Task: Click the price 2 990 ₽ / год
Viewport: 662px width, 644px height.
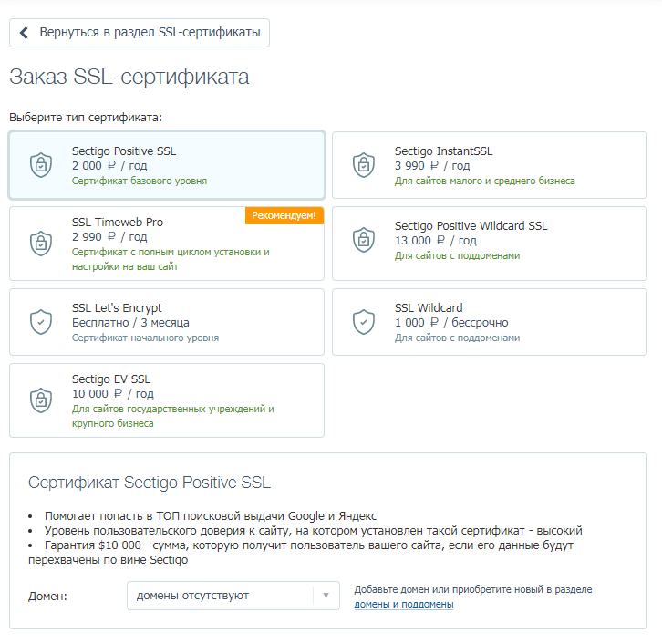Action: [x=109, y=237]
